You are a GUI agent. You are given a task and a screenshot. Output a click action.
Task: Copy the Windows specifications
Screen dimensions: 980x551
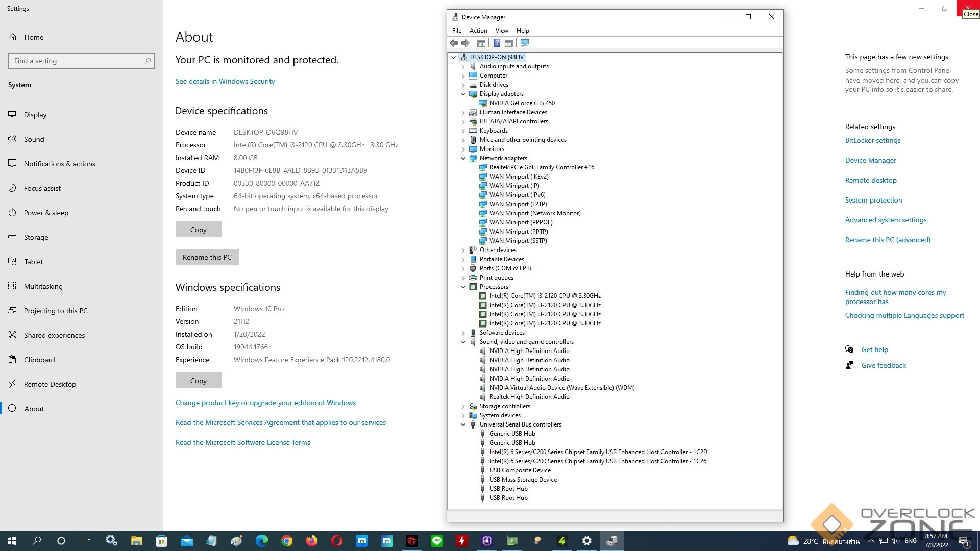pyautogui.click(x=198, y=381)
